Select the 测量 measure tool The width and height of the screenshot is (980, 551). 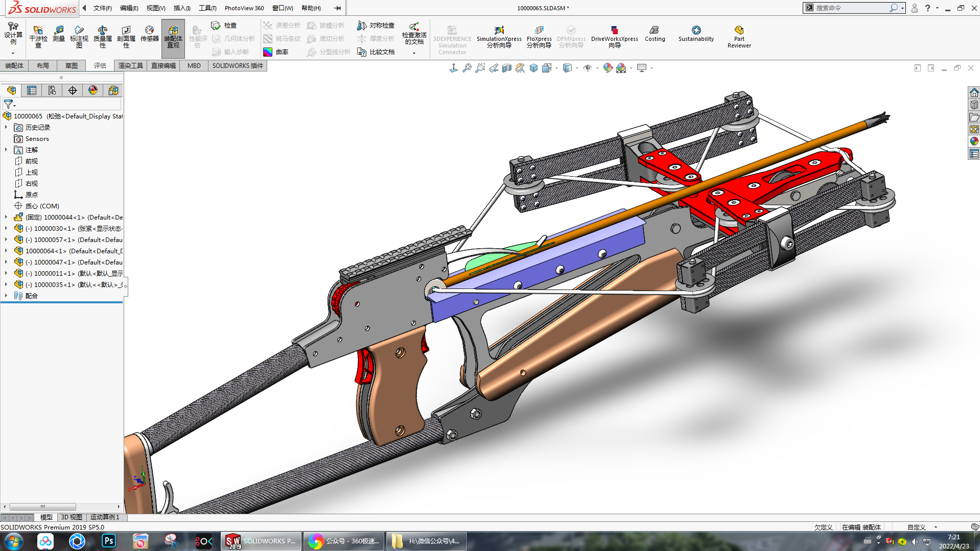[59, 34]
